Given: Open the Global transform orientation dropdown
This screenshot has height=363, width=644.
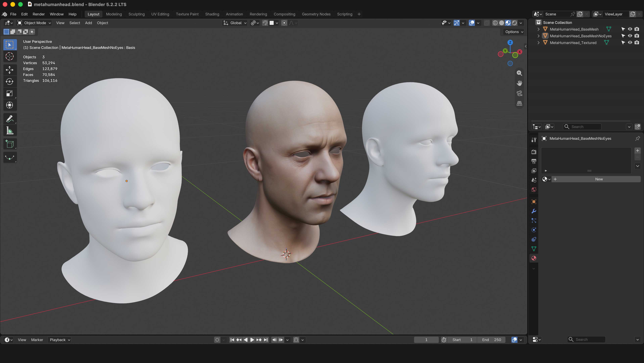Looking at the screenshot, I should pyautogui.click(x=235, y=23).
